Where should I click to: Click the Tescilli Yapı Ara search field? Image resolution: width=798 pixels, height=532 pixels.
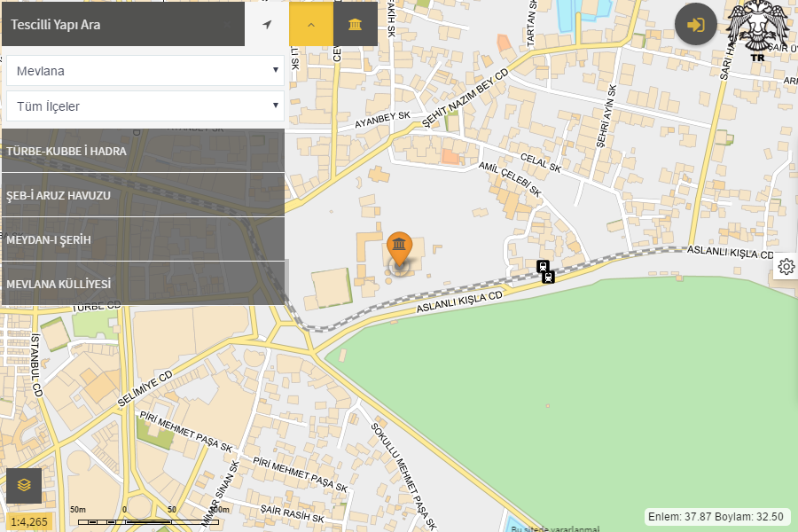pos(123,24)
